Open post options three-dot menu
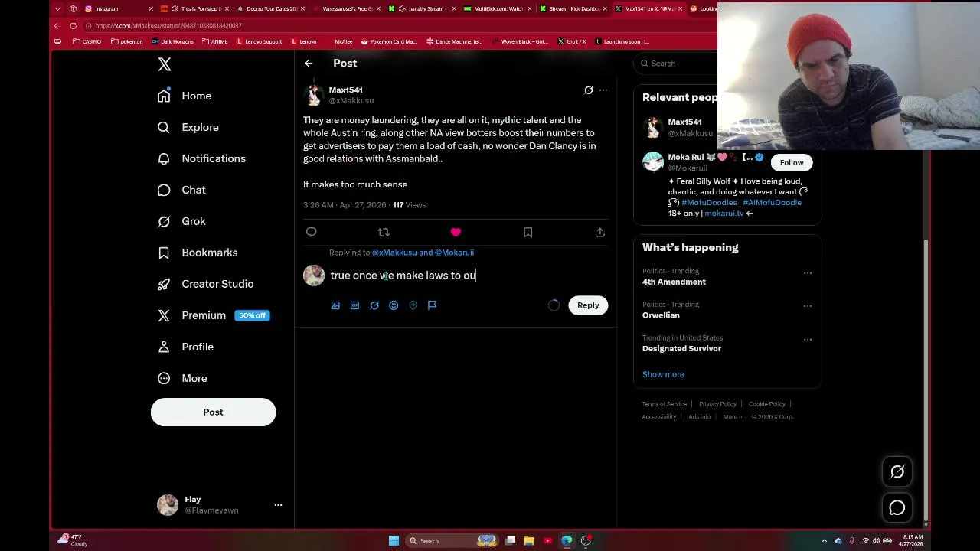The image size is (980, 551). tap(603, 90)
